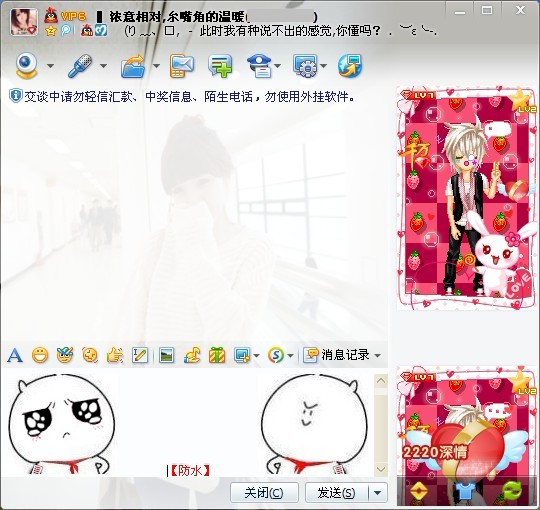Send a window shake thumbs-up icon
This screenshot has height=510, width=540.
[115, 355]
